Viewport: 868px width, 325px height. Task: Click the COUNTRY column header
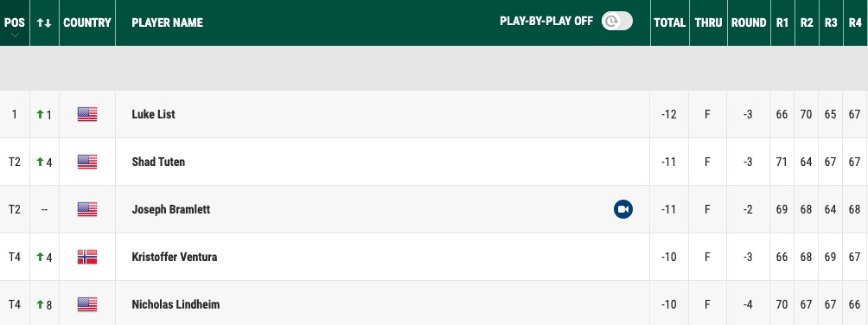tap(87, 22)
